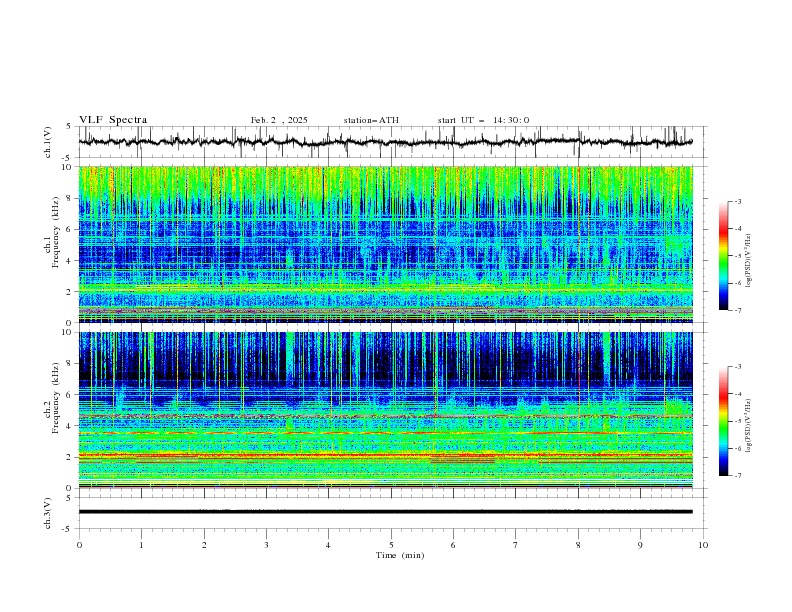792x612 pixels.
Task: Click the "-4" tick on the lower colorbar
Action: tap(737, 394)
